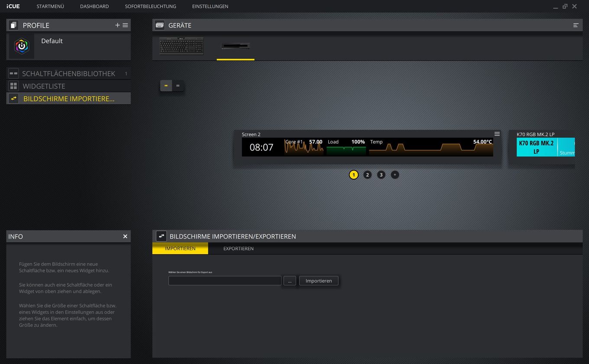Close the INFO panel
This screenshot has width=589, height=364.
(x=125, y=236)
